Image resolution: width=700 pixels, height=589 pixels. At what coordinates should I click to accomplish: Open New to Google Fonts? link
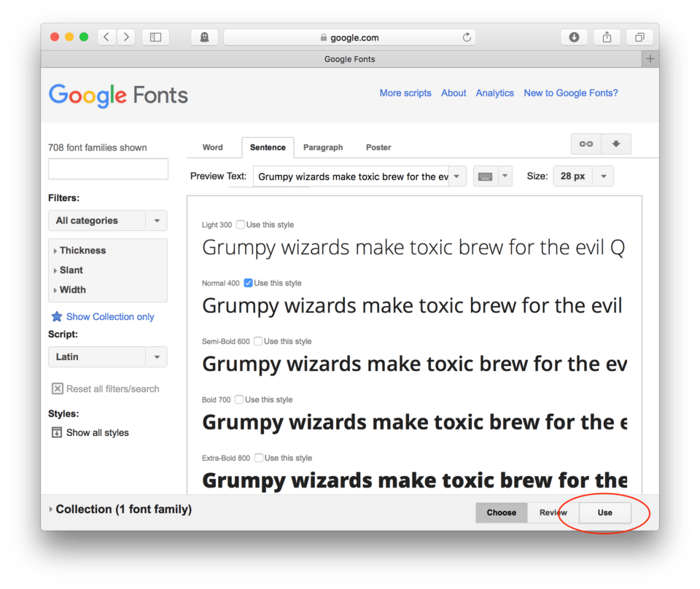tap(570, 93)
